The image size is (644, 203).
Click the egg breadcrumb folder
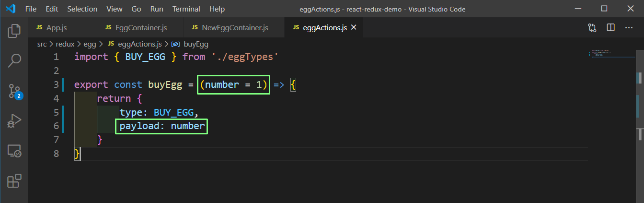click(90, 44)
